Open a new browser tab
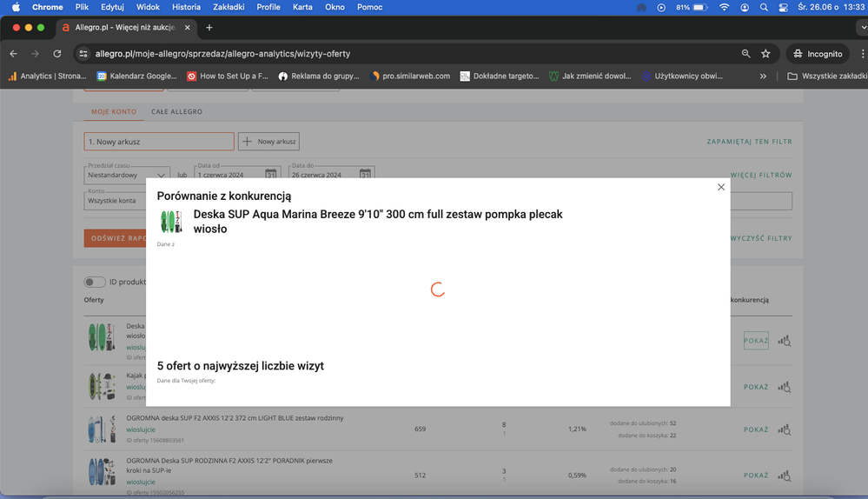This screenshot has height=499, width=868. 209,28
